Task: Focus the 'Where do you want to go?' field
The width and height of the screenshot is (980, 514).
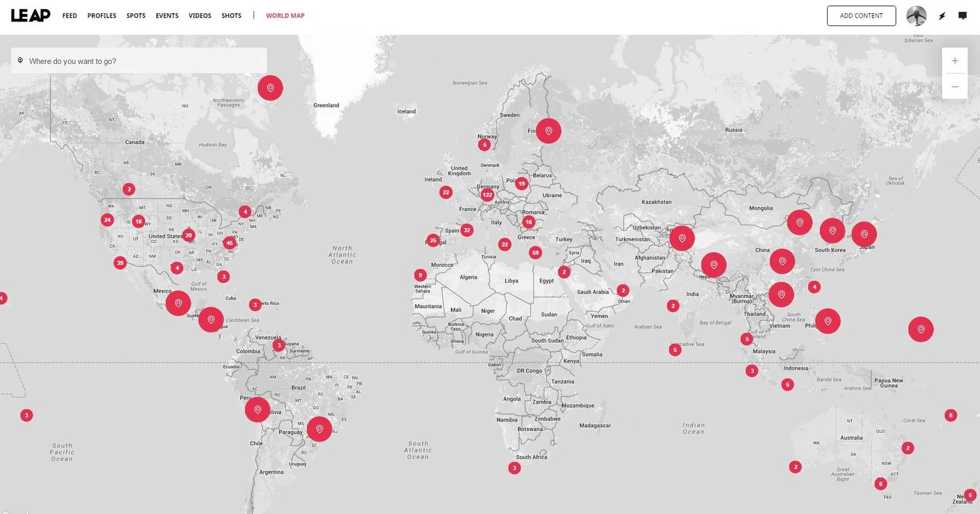Action: (144, 61)
